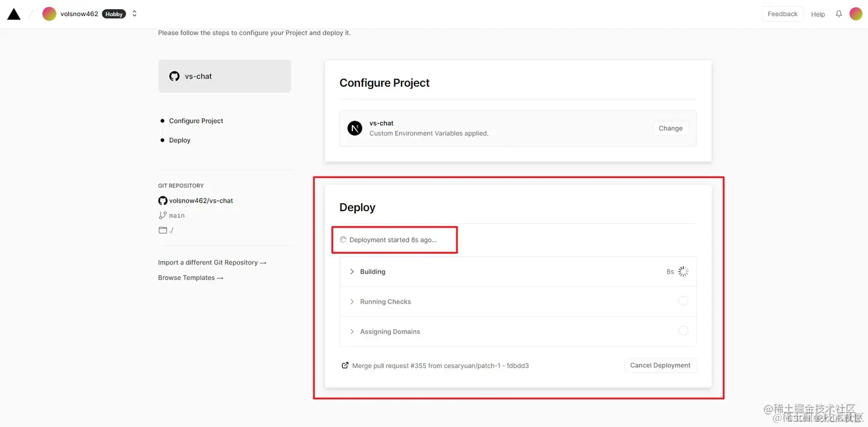The image size is (868, 427).
Task: Expand the Running Checks chevron
Action: coord(352,301)
